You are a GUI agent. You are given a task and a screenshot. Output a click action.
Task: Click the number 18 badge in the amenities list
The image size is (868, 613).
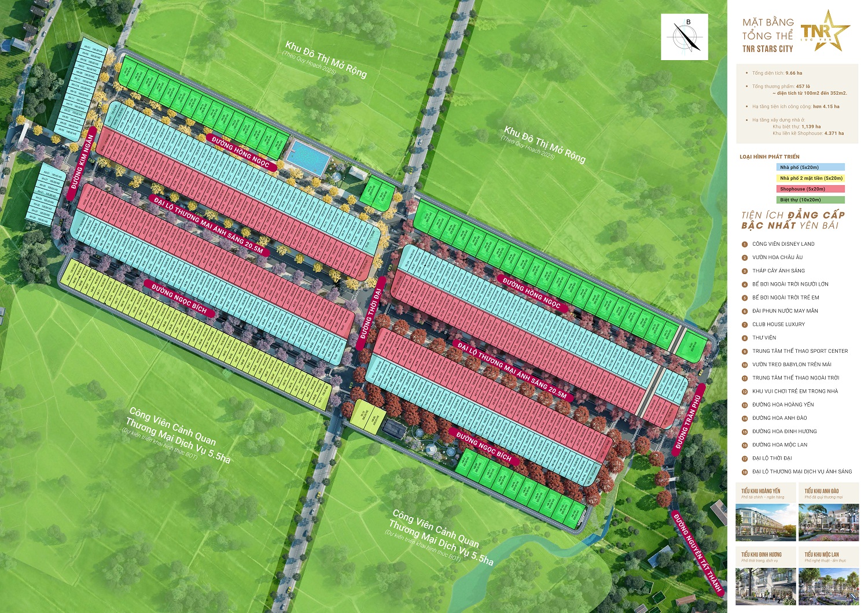pyautogui.click(x=745, y=472)
